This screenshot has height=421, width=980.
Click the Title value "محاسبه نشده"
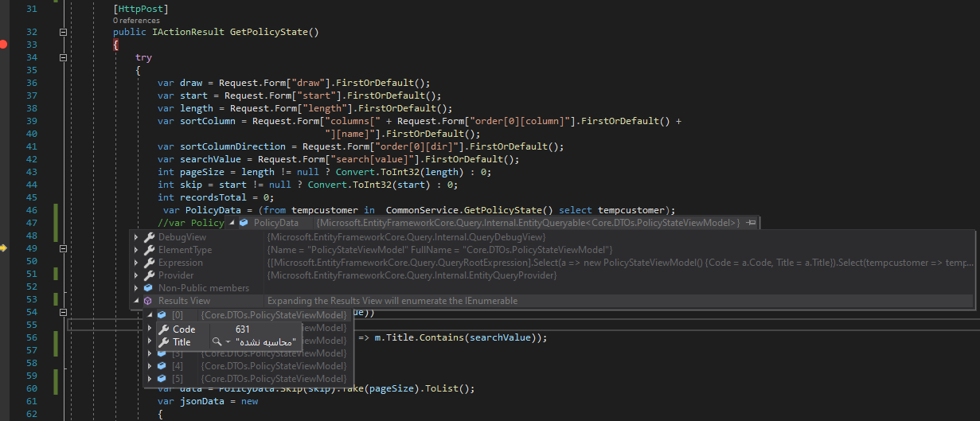tap(266, 342)
